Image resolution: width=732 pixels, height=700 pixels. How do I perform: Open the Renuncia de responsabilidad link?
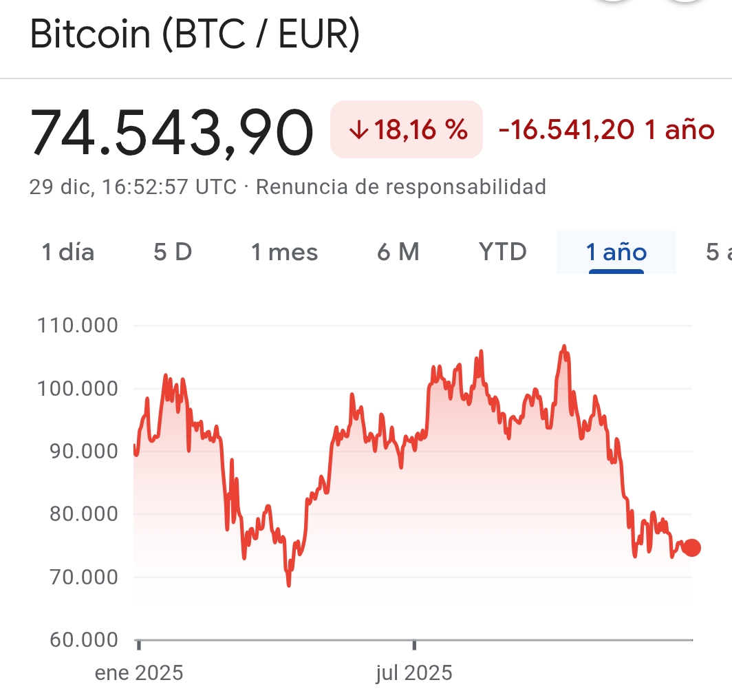[x=401, y=187]
